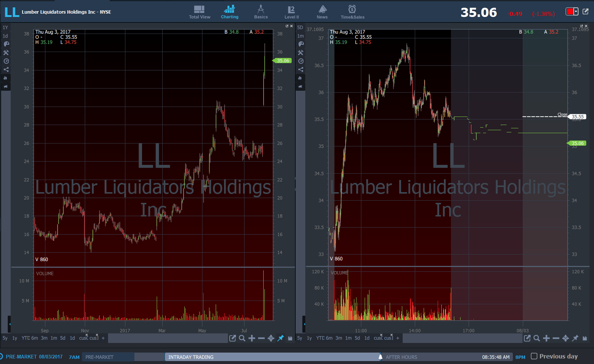The height and width of the screenshot is (364, 594).
Task: Open the Time&Sales tab
Action: [352, 12]
